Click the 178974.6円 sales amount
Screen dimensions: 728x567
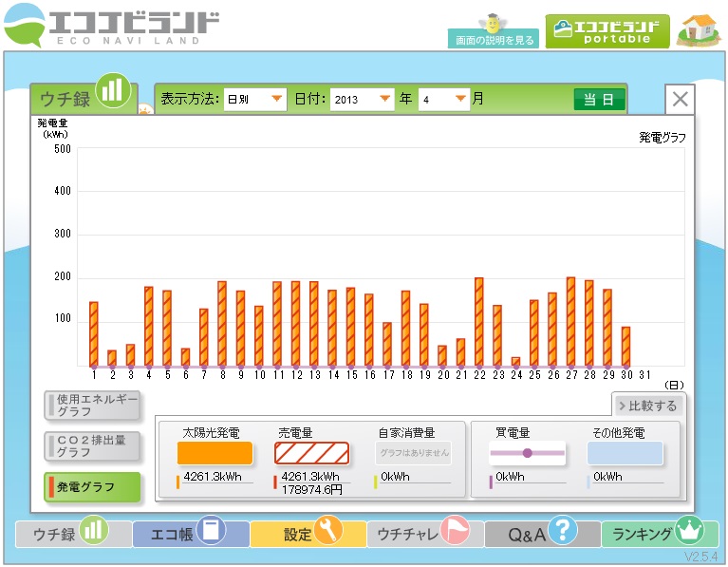point(311,489)
